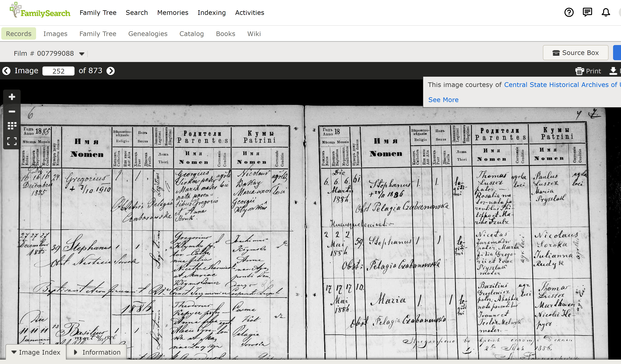The width and height of the screenshot is (621, 364).
Task: Select the Images tab
Action: (x=55, y=34)
